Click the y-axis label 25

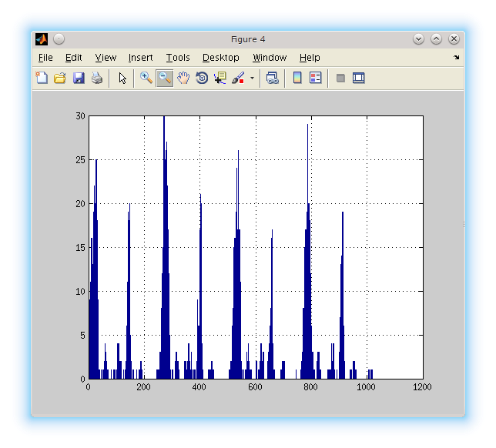point(80,160)
